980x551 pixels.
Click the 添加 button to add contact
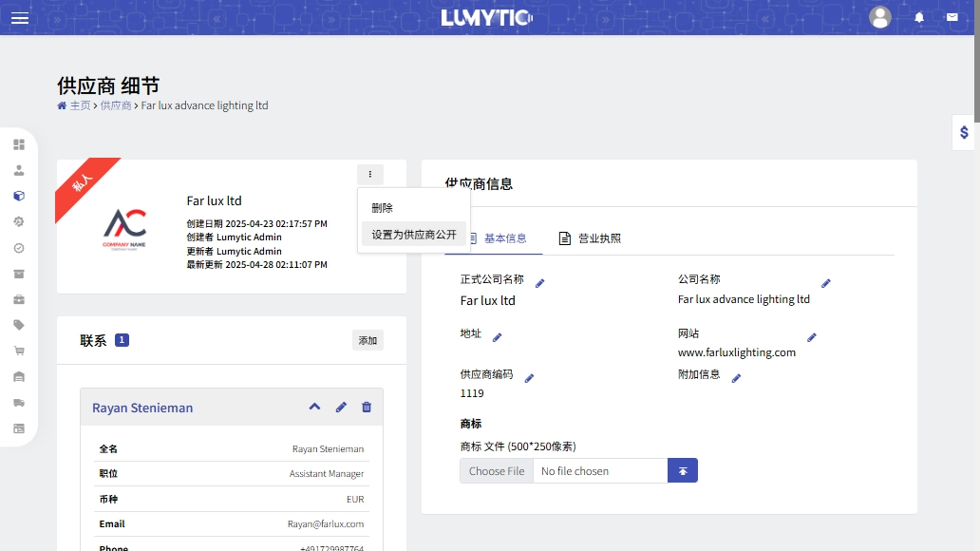[x=367, y=339]
